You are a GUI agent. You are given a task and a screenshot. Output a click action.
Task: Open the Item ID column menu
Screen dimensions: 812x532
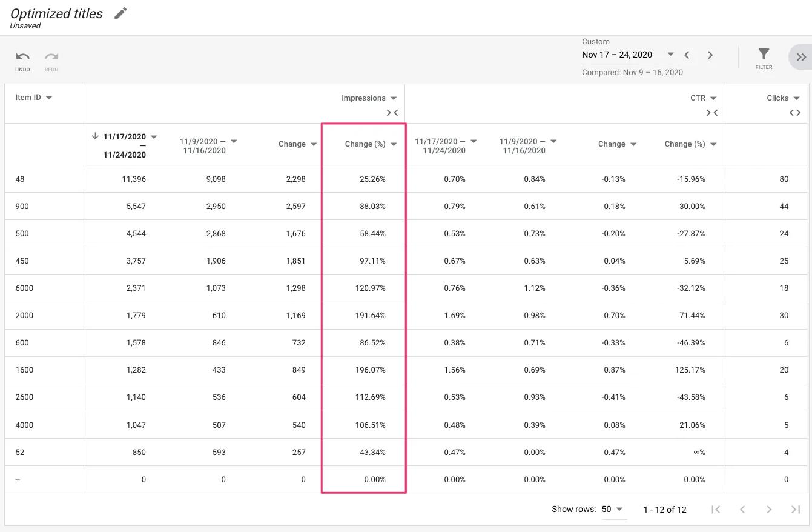tap(49, 98)
